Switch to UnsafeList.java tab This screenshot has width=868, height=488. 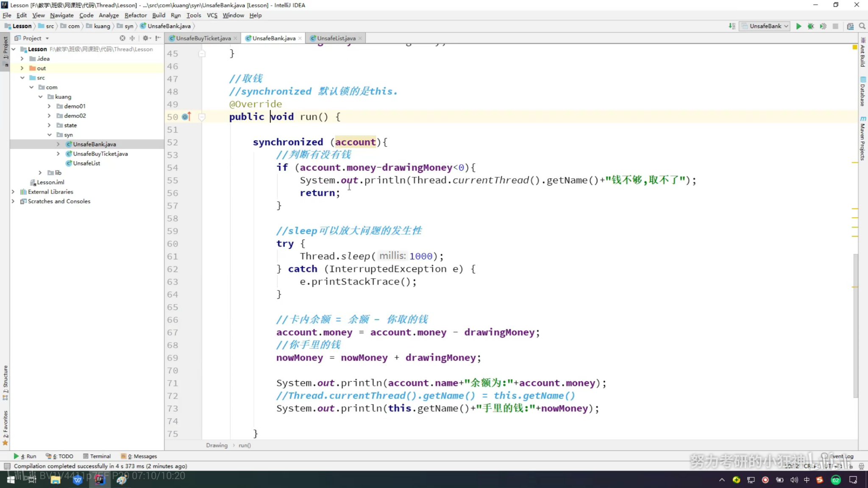(x=336, y=38)
